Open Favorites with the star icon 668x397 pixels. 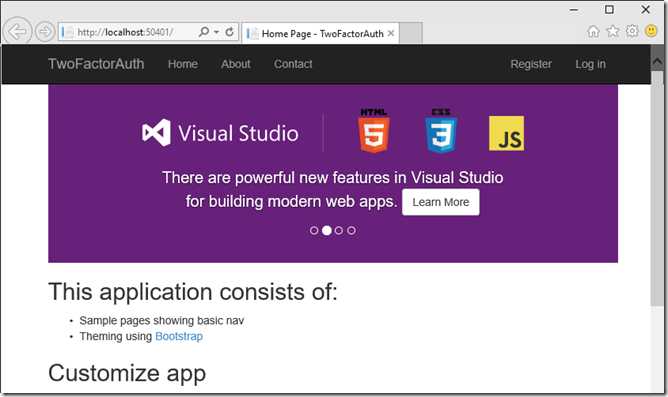click(x=613, y=31)
